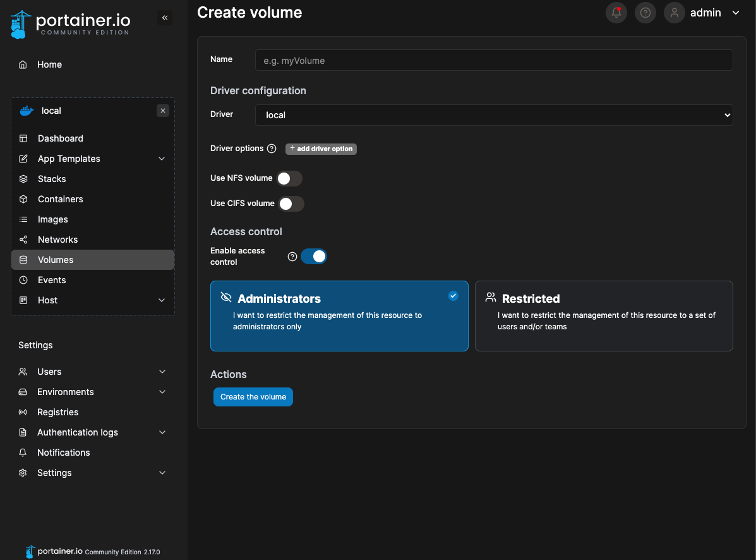Open Registries menu item
756x560 pixels.
(x=57, y=412)
